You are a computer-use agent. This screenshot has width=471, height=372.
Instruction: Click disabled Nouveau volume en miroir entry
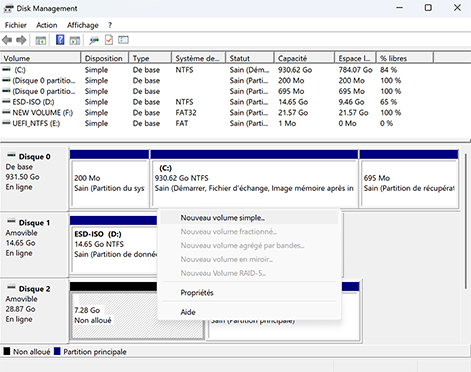tap(249, 259)
